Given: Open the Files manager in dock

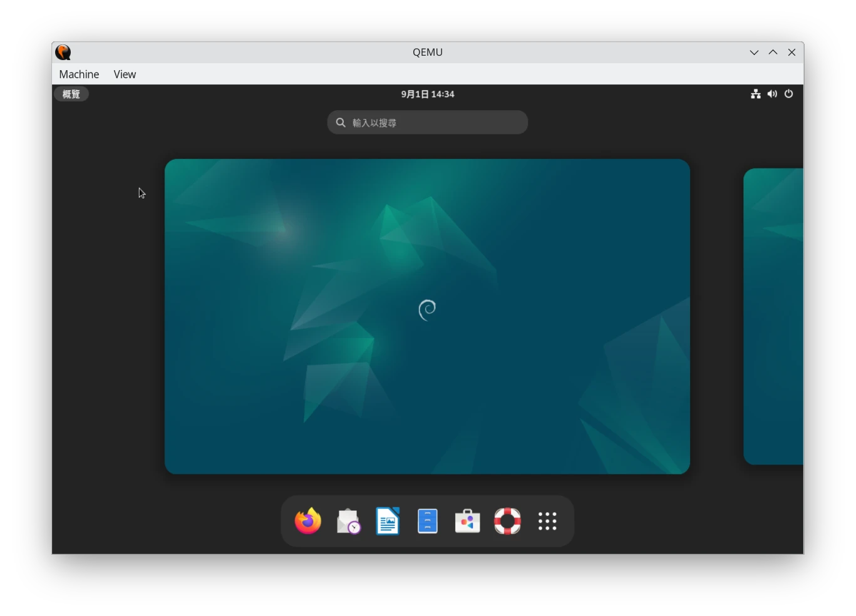Looking at the screenshot, I should pyautogui.click(x=428, y=521).
